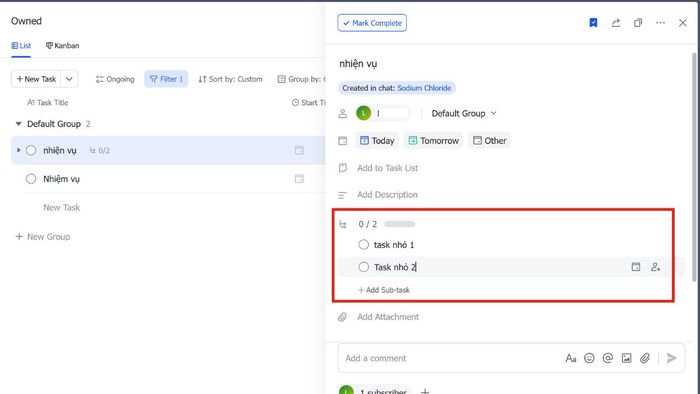The width and height of the screenshot is (700, 394).
Task: Click the detail panel vertical scrollbar
Action: 694,167
